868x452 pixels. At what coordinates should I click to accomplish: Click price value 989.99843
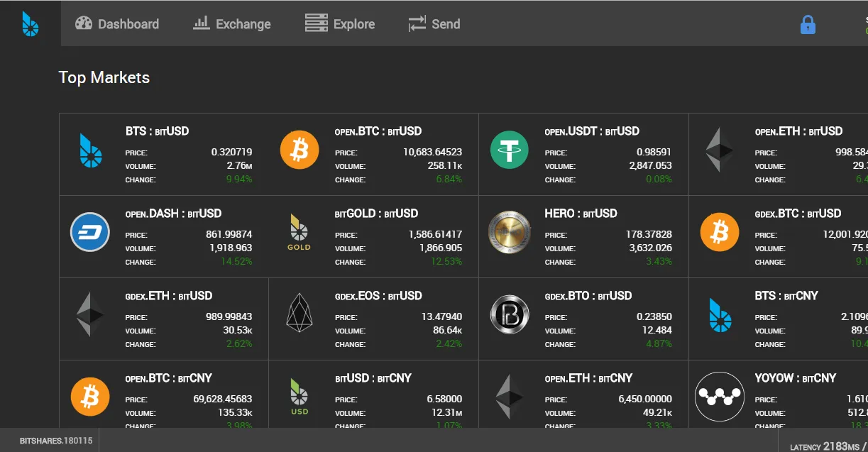pyautogui.click(x=229, y=316)
